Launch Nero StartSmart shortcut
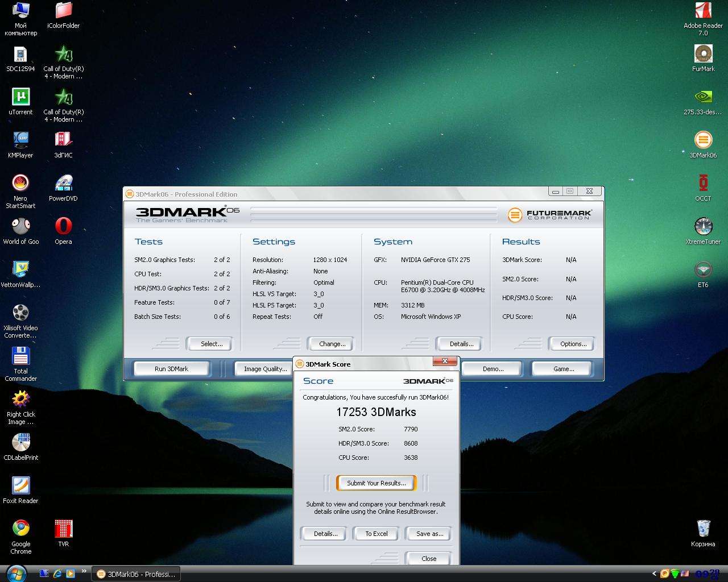Image resolution: width=728 pixels, height=582 pixels. 20,192
